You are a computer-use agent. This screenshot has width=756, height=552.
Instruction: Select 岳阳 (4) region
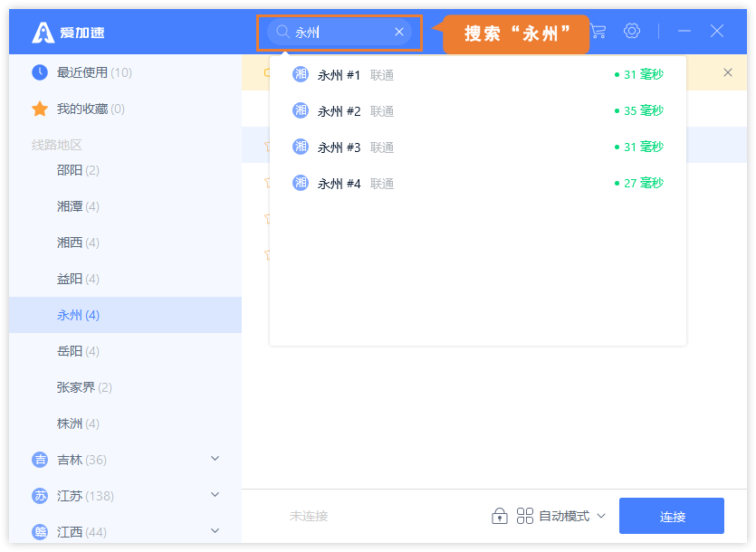pos(125,351)
